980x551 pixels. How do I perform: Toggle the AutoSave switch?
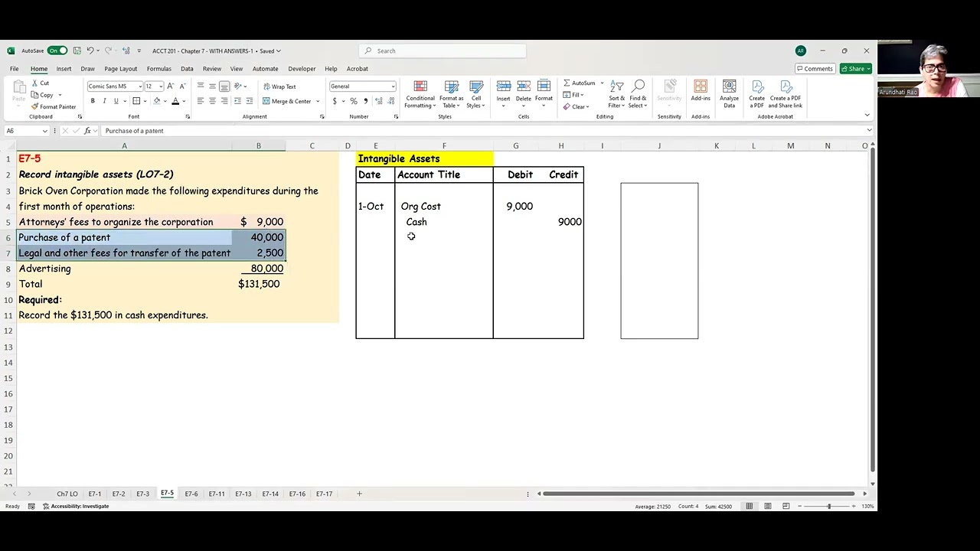coord(57,51)
